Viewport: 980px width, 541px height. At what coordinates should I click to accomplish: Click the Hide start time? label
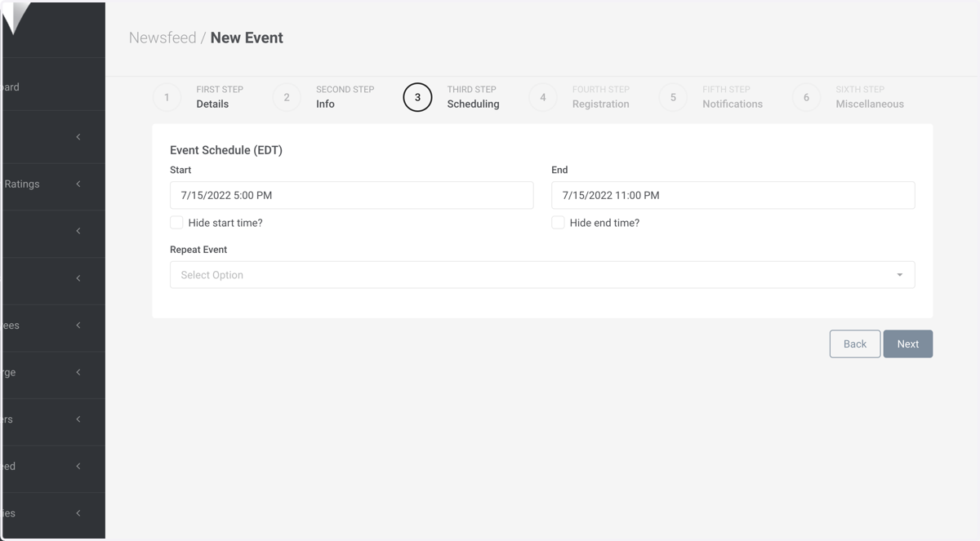click(225, 223)
